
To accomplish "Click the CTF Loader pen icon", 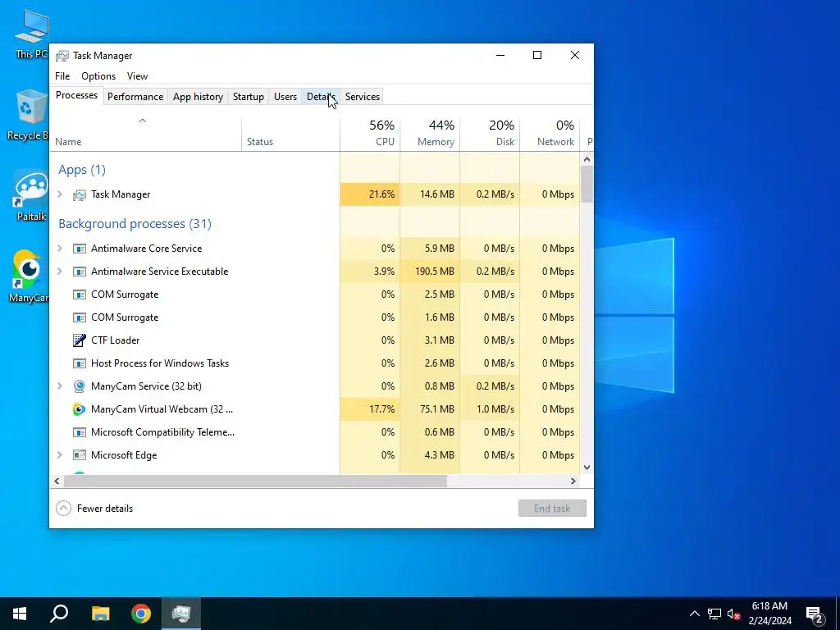I will click(x=80, y=340).
